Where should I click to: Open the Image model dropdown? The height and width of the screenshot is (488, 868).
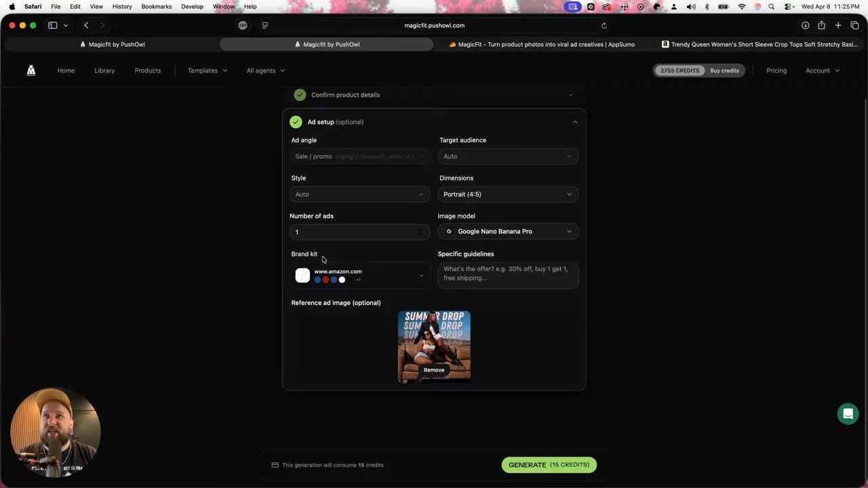508,232
